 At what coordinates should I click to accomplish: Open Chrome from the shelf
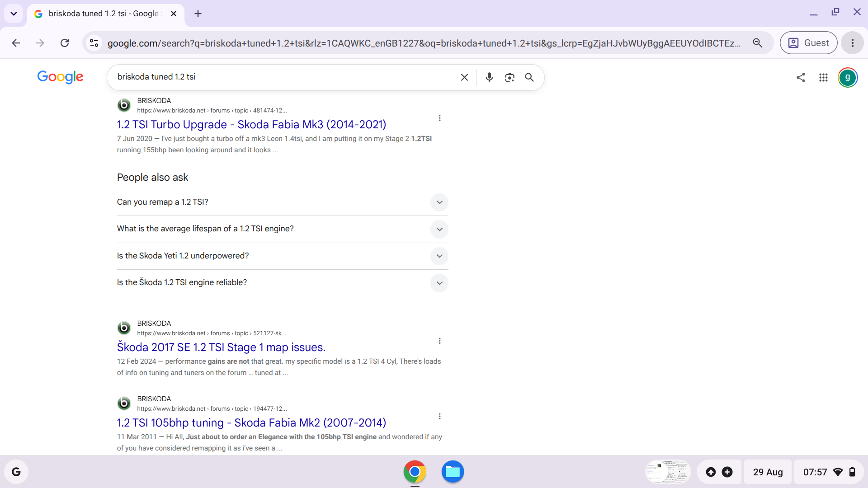pos(415,472)
